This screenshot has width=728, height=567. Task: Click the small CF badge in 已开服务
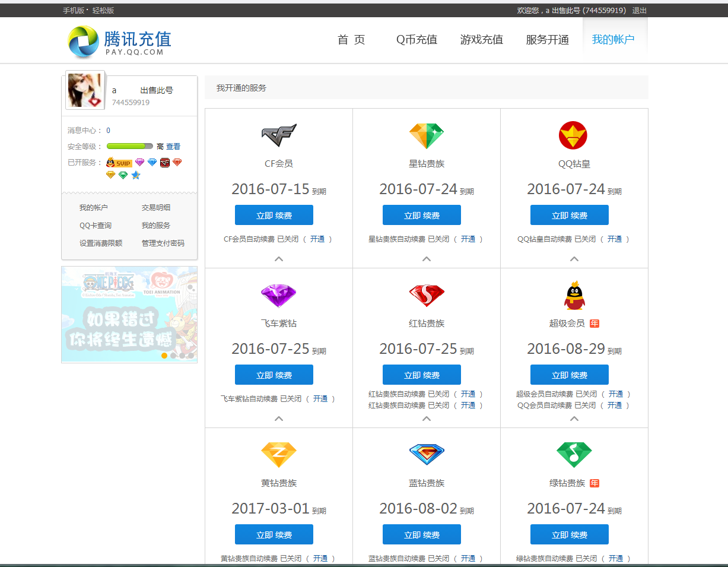pyautogui.click(x=165, y=163)
